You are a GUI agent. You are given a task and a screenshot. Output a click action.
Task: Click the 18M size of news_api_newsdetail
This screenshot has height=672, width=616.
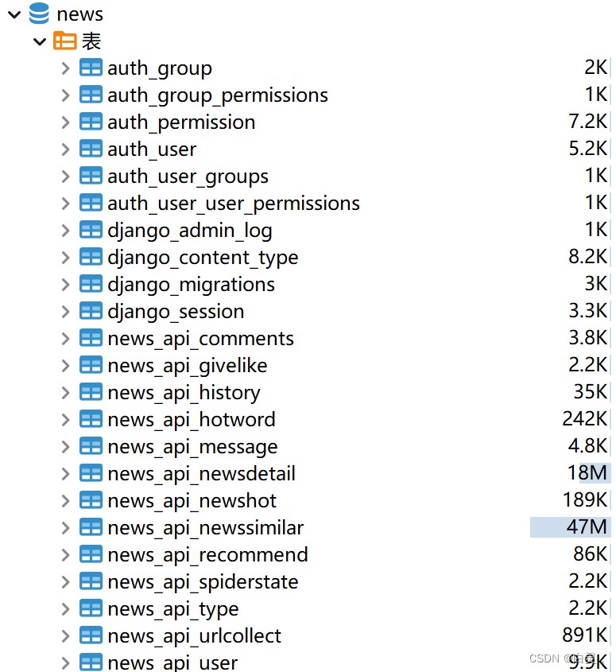[587, 472]
